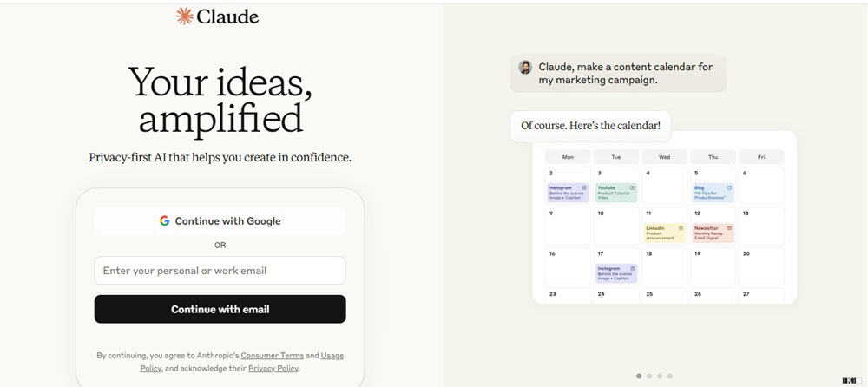
Task: Click the Continue with email button
Action: (220, 309)
